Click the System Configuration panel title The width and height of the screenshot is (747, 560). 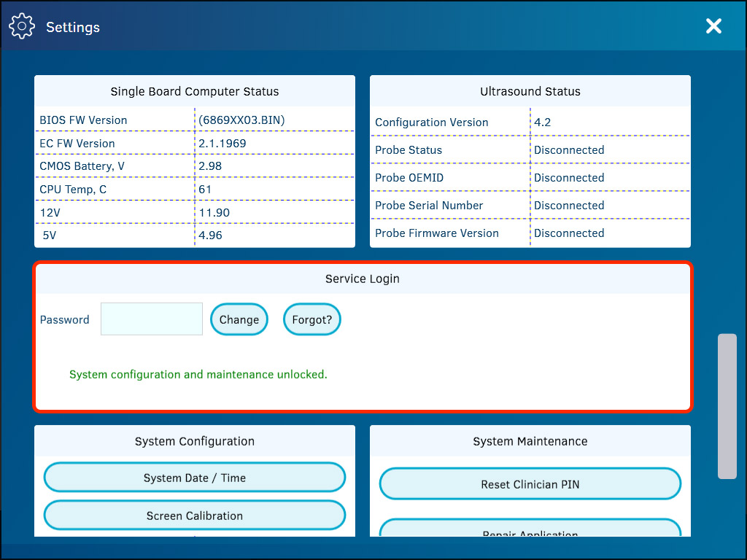click(x=194, y=441)
